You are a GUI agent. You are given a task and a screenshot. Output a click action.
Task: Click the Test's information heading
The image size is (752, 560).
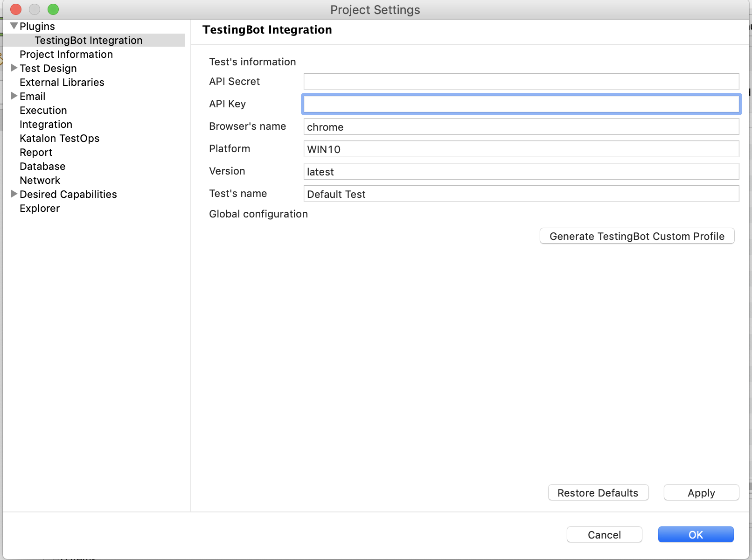tap(252, 62)
